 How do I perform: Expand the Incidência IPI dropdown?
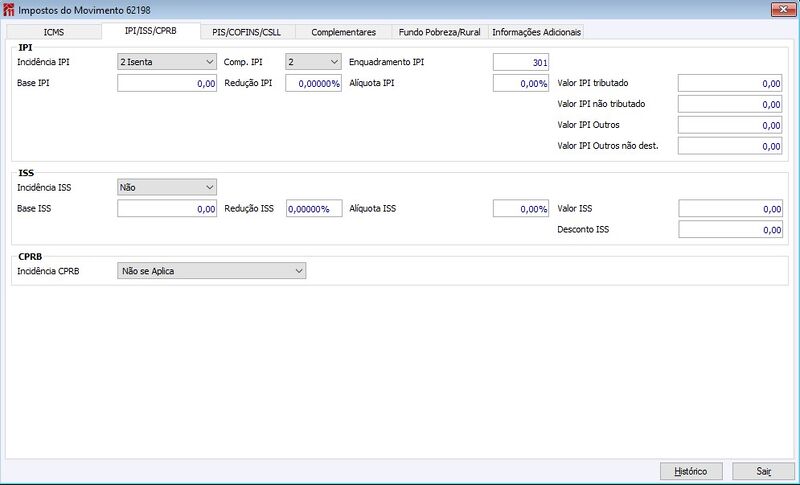167,62
